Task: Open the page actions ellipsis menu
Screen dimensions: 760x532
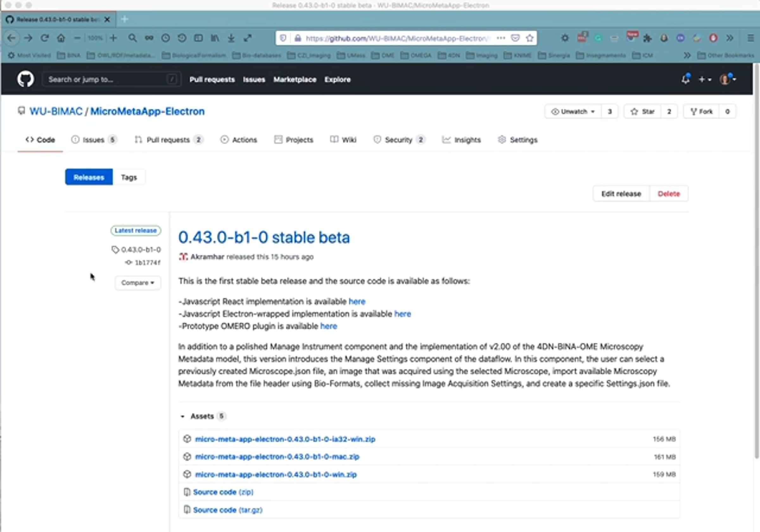Action: (x=501, y=38)
